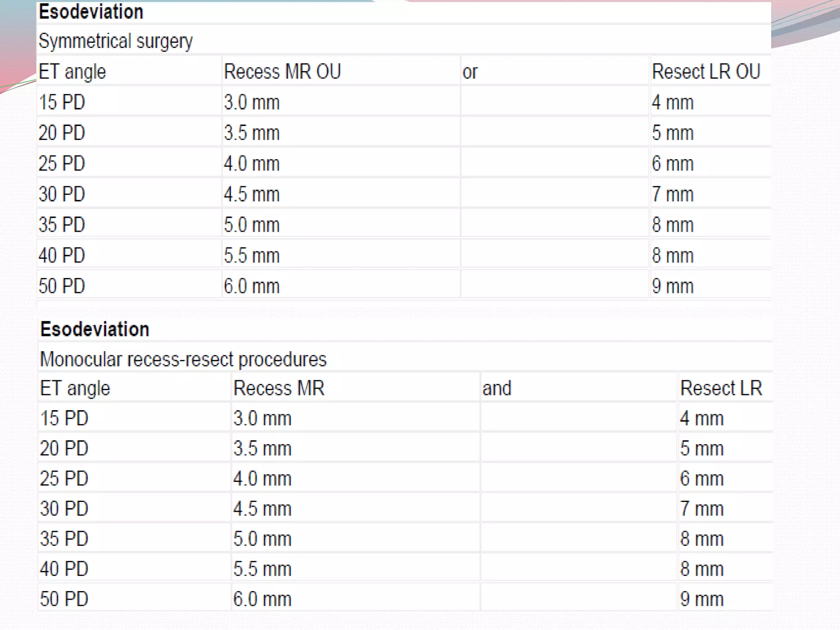Select Monocular recess-resect procedures text
This screenshot has height=630, width=840.
(x=183, y=359)
